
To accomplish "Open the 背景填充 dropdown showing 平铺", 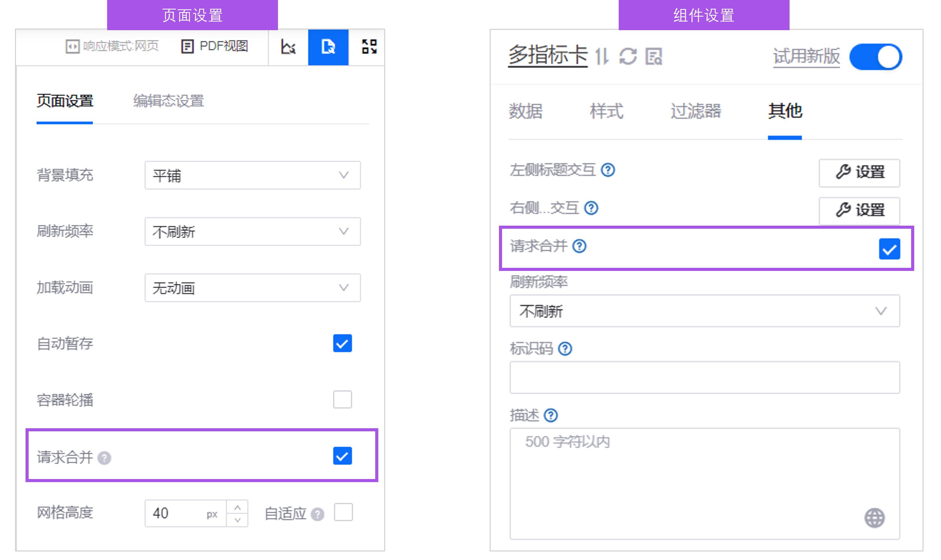I will (x=252, y=175).
